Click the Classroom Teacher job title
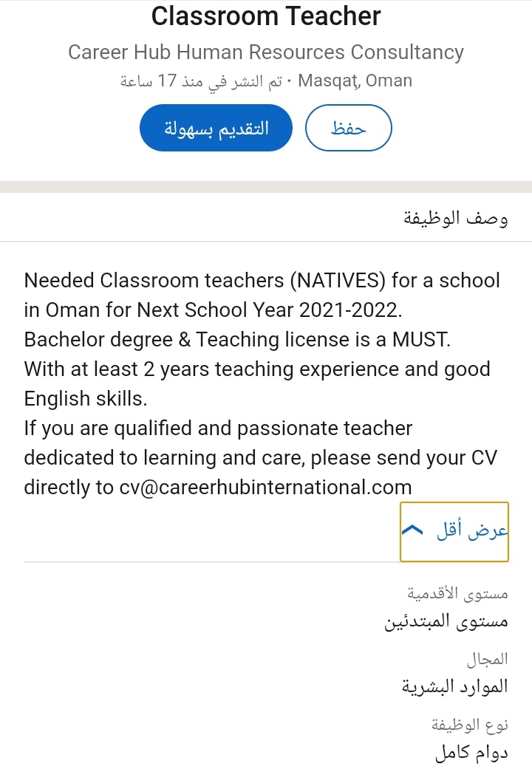This screenshot has height=772, width=532. coord(266,16)
